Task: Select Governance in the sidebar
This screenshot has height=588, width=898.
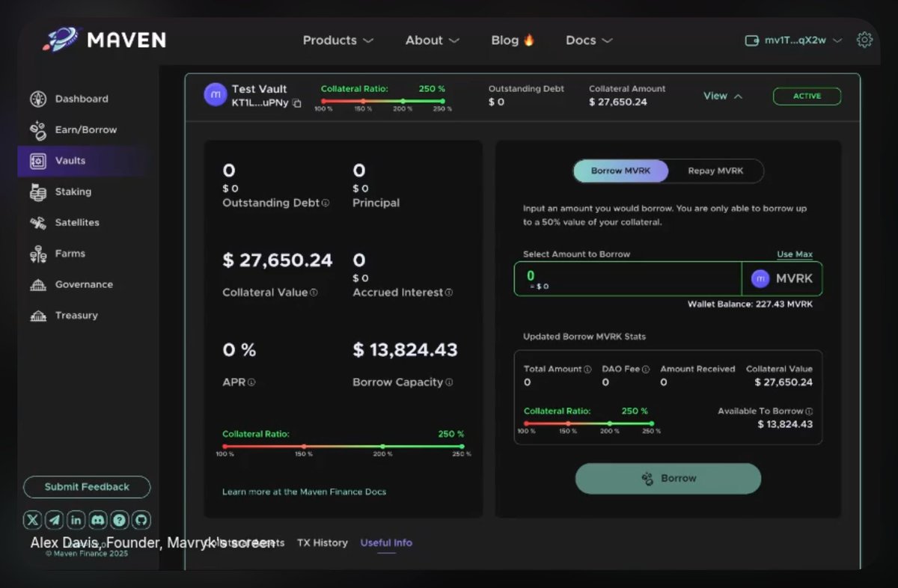Action: point(83,284)
